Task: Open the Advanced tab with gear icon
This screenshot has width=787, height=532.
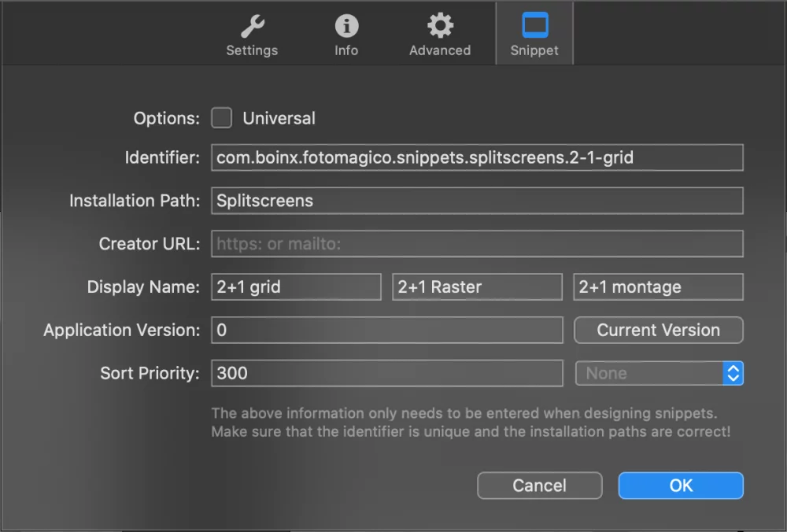Action: click(x=440, y=35)
